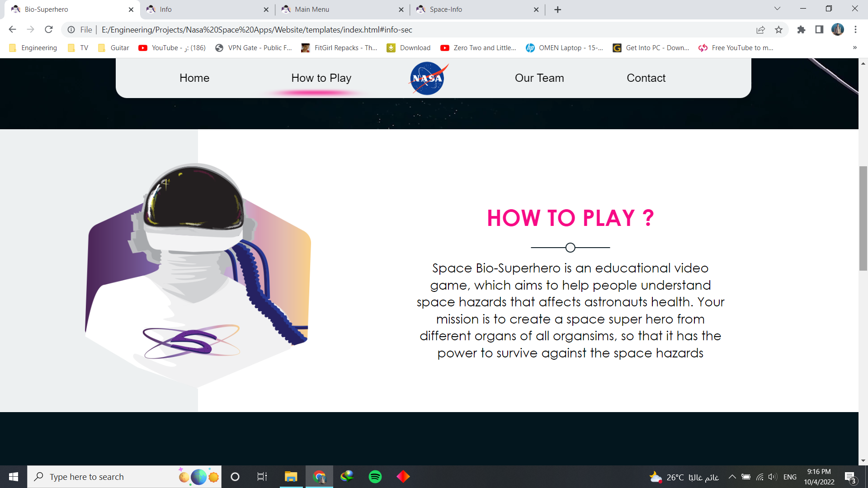This screenshot has width=868, height=488.
Task: Open File Explorer from taskbar
Action: tap(291, 477)
